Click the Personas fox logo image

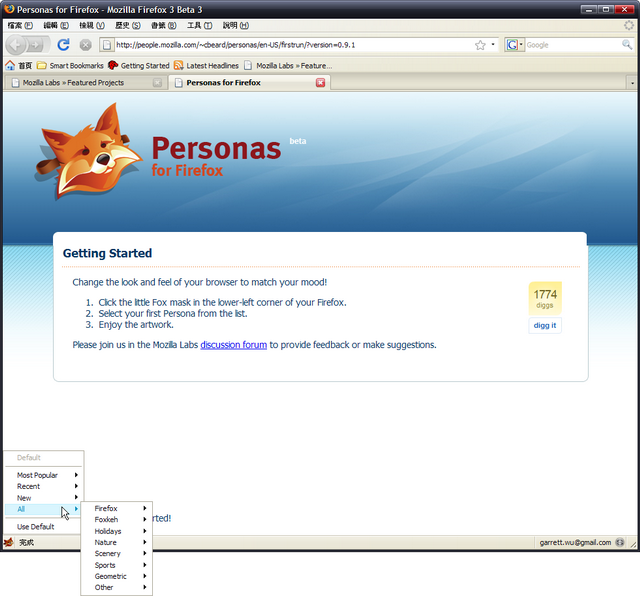89,151
